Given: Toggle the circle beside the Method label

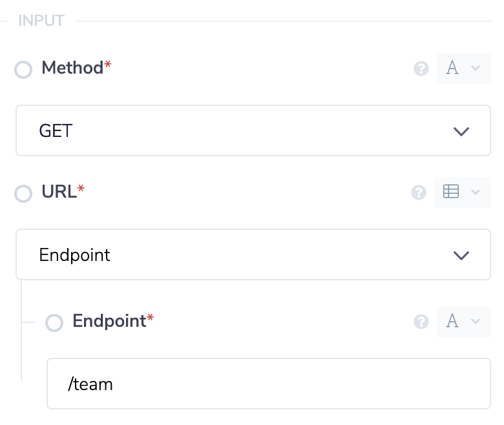Looking at the screenshot, I should (23, 70).
